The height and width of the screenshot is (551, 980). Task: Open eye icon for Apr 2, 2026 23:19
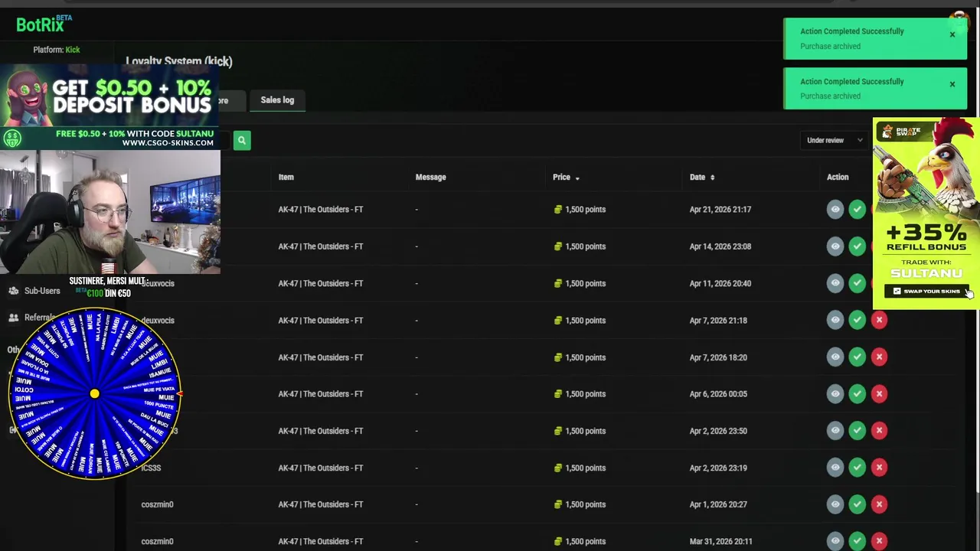pos(835,468)
